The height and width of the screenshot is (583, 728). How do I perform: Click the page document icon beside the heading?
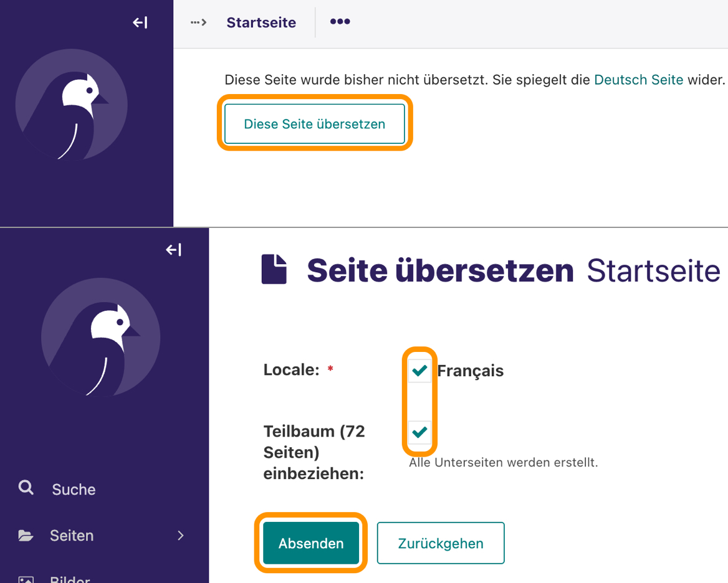click(274, 269)
